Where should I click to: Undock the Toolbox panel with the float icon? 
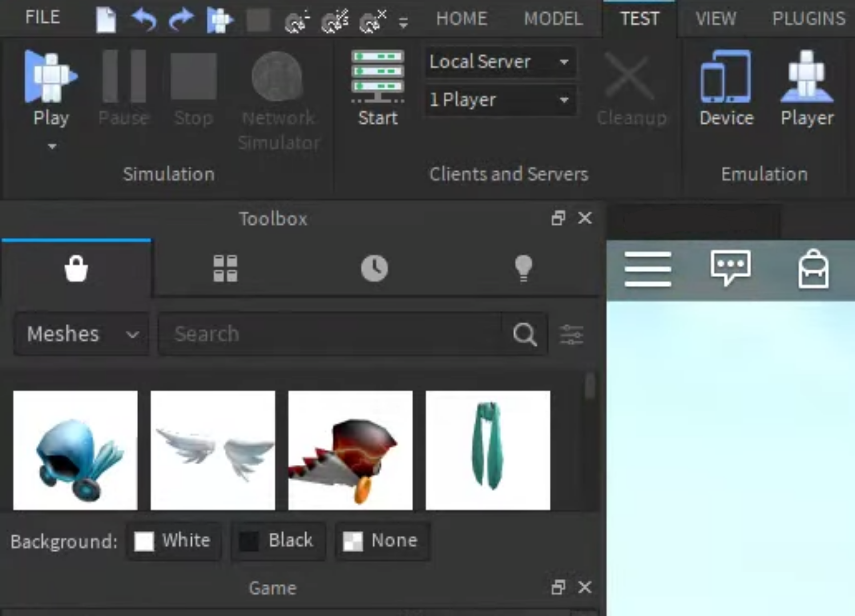tap(558, 218)
